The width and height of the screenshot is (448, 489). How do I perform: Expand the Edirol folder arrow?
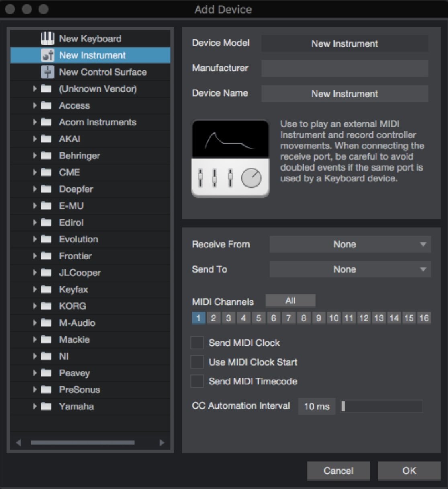35,222
